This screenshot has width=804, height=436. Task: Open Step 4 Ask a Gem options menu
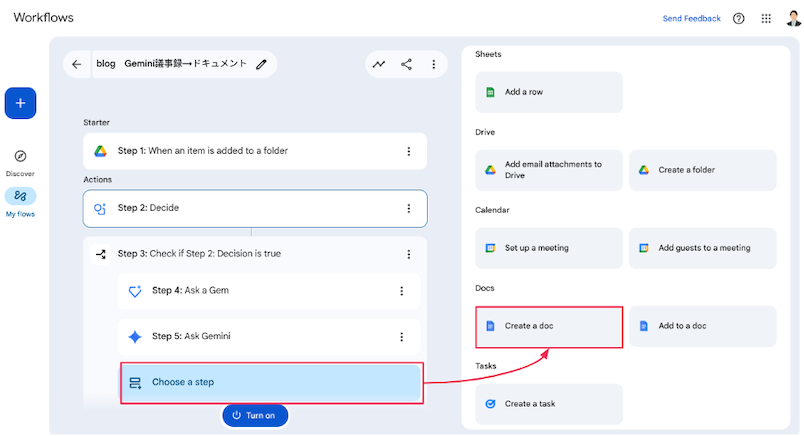click(401, 291)
